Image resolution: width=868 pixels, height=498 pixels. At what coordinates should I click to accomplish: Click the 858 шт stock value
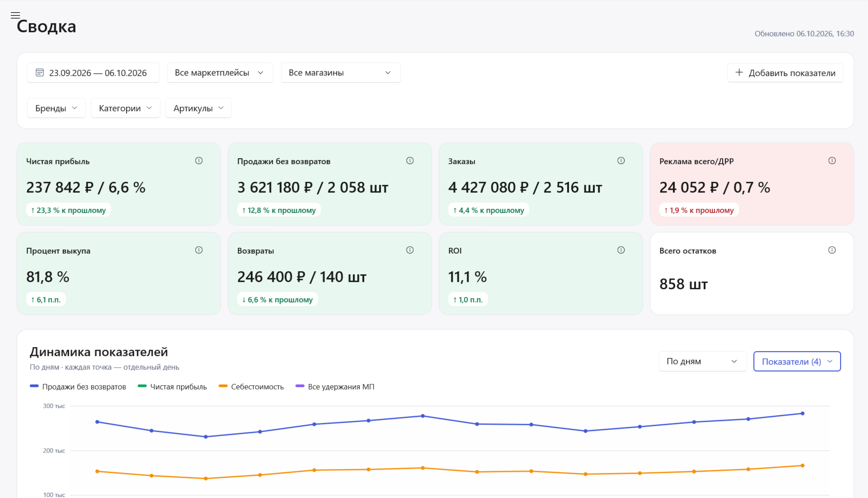(684, 284)
